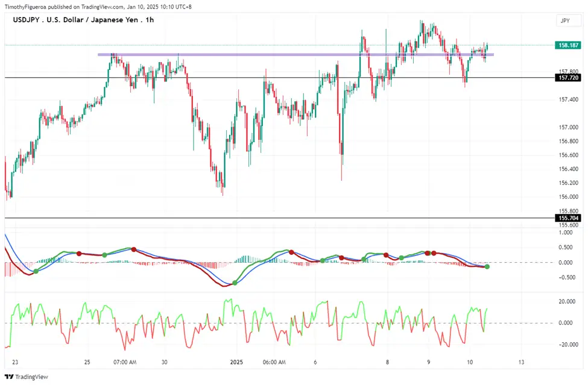Viewport: 588px width, 385px height.
Task: Click the 156.400 price axis label
Action: click(x=569, y=169)
